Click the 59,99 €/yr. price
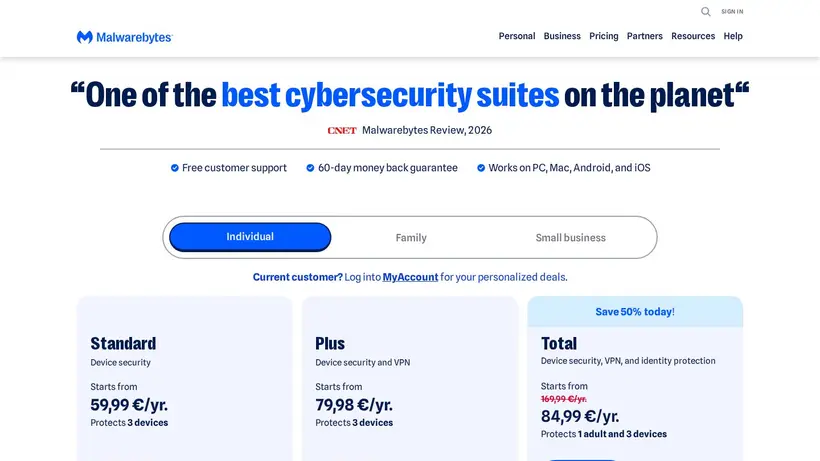Screen dimensions: 820x461 (x=129, y=405)
